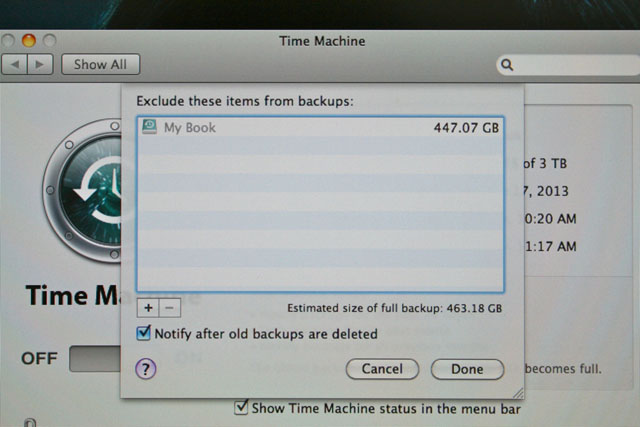640x427 pixels.
Task: Go back with the left arrow button
Action: (x=15, y=64)
